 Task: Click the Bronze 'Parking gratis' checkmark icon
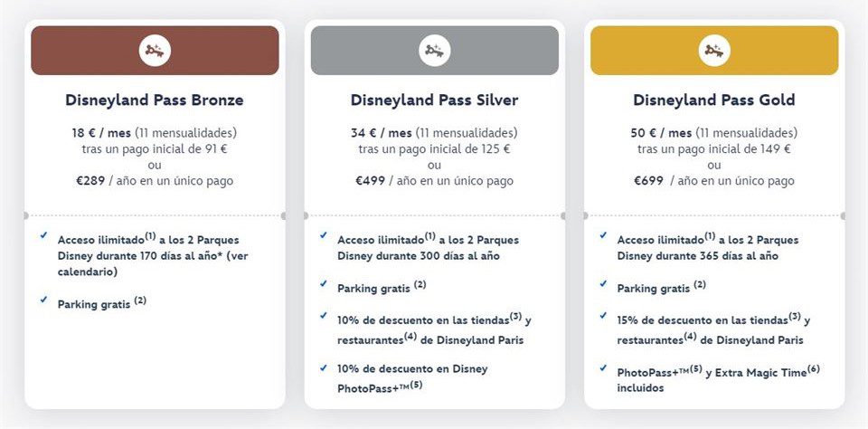coord(44,299)
